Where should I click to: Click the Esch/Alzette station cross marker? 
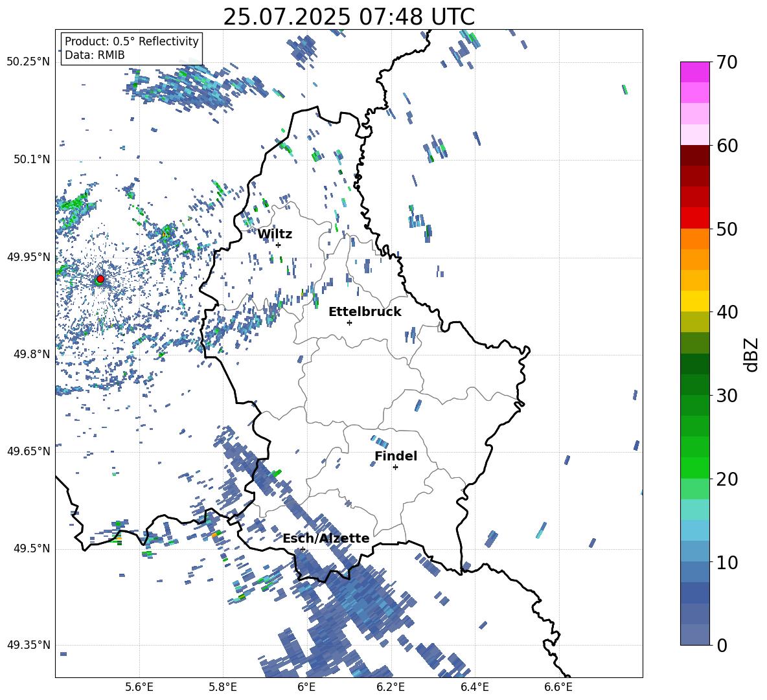[303, 549]
